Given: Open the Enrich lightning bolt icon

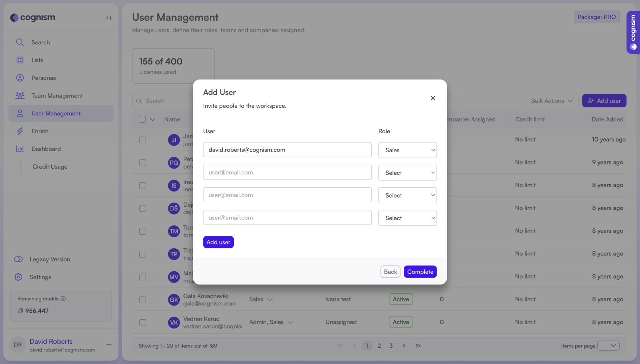Looking at the screenshot, I should pos(20,131).
